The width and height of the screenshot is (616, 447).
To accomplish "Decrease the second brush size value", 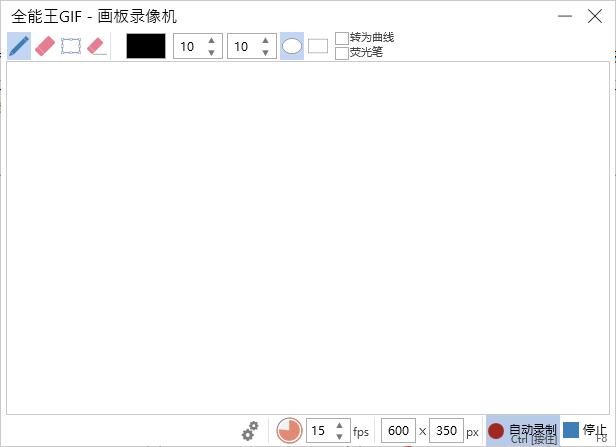I will 265,52.
